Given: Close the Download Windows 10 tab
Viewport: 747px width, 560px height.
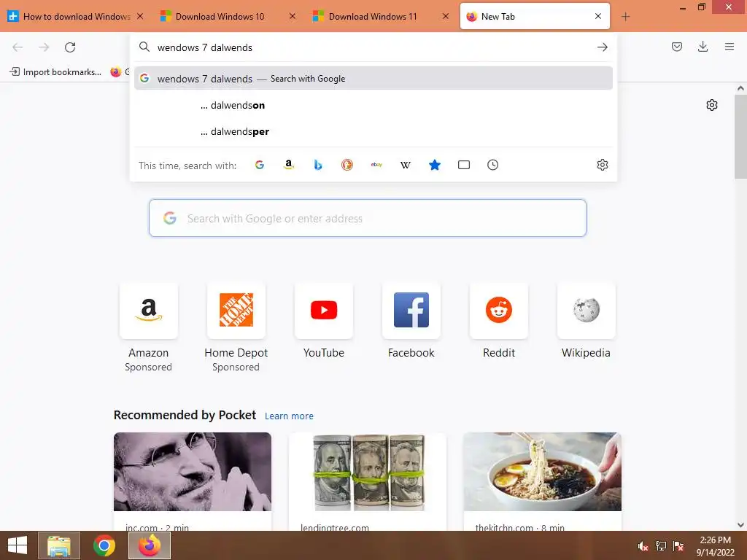Looking at the screenshot, I should pos(293,16).
